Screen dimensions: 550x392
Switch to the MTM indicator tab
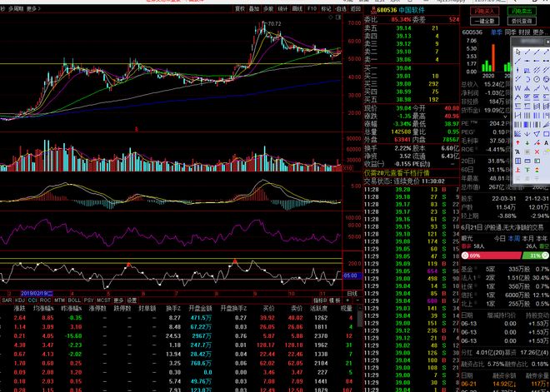pos(59,300)
